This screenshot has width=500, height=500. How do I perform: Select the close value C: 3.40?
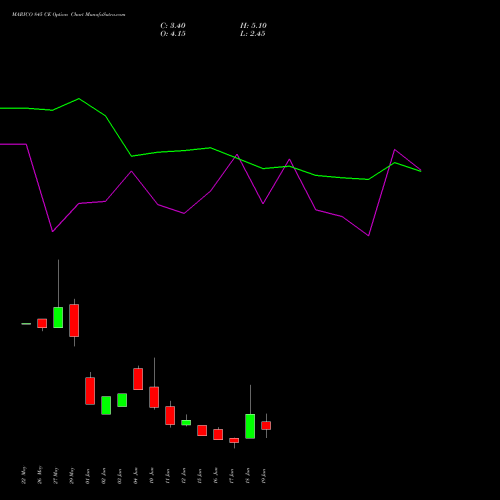pyautogui.click(x=173, y=26)
